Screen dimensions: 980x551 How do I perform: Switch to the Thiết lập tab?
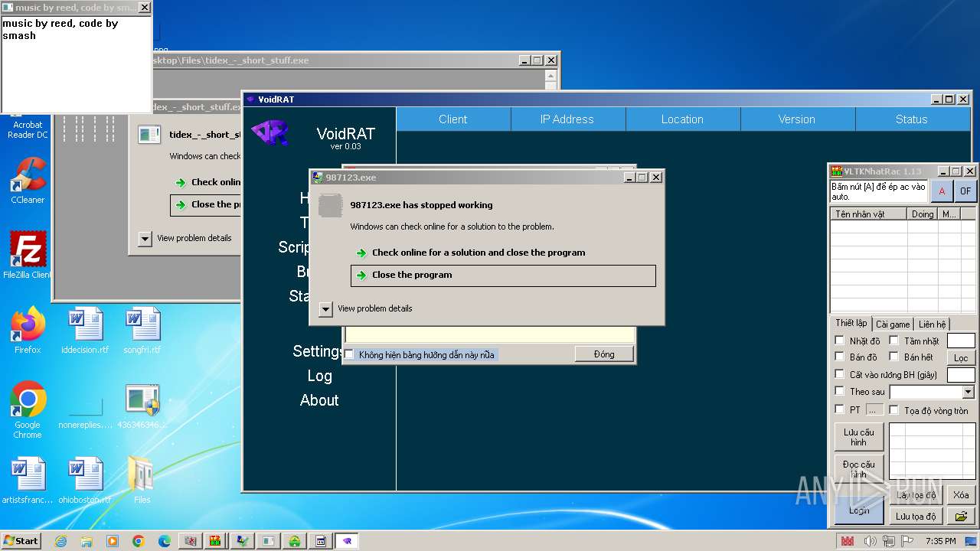coord(851,323)
